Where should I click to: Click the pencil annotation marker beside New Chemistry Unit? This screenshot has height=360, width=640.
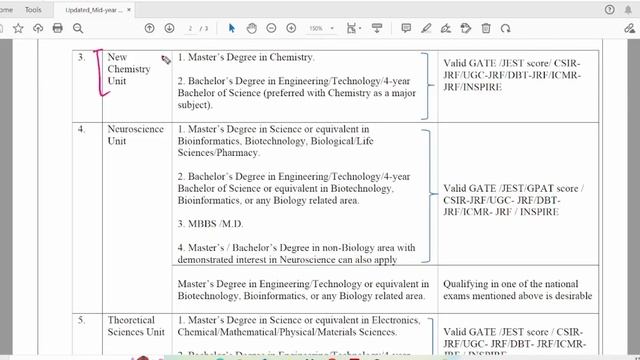(x=166, y=60)
